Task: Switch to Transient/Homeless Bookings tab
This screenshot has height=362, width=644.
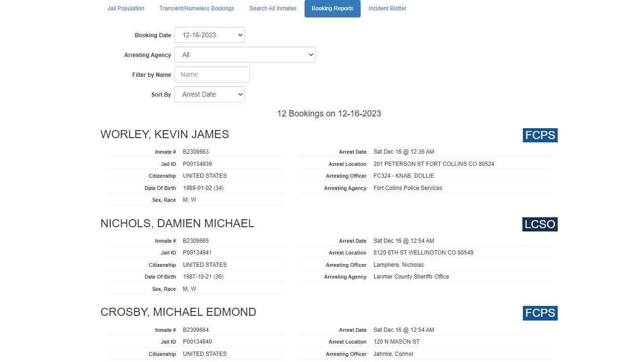Action: pyautogui.click(x=197, y=8)
